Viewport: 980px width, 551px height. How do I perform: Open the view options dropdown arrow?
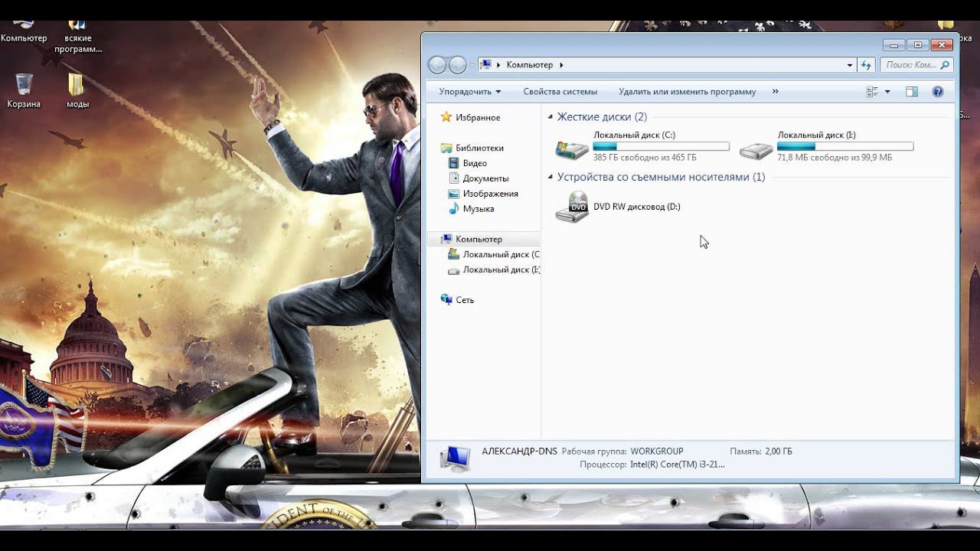tap(887, 92)
